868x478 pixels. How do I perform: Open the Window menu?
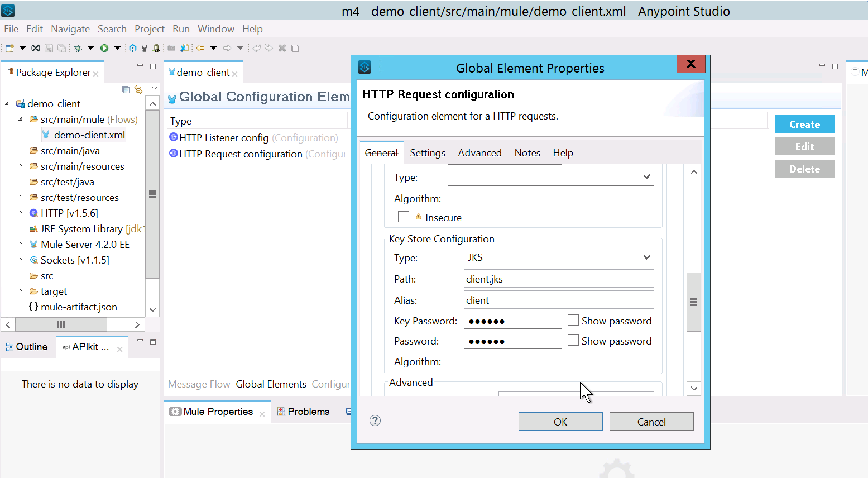pyautogui.click(x=216, y=29)
